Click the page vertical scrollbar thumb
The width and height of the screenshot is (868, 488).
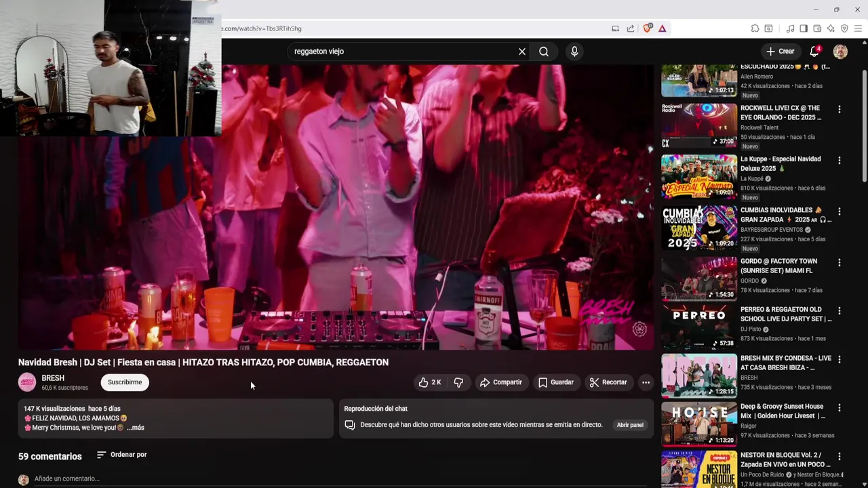[864, 125]
